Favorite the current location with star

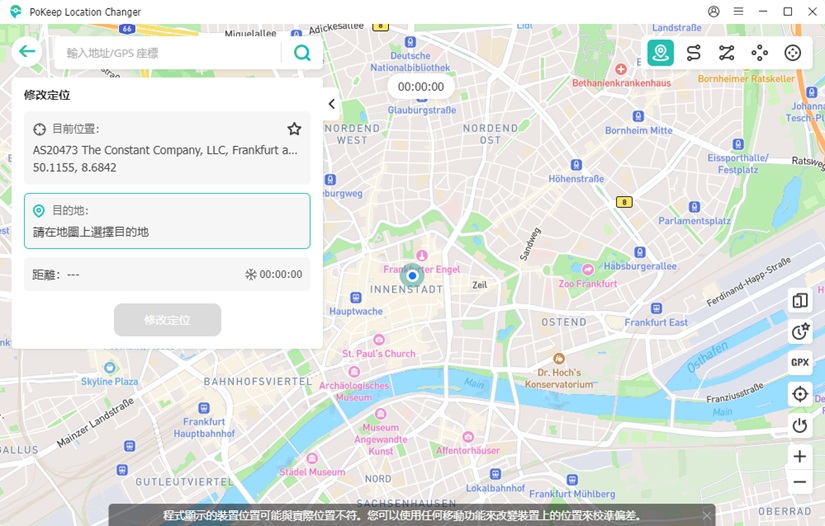pyautogui.click(x=294, y=129)
